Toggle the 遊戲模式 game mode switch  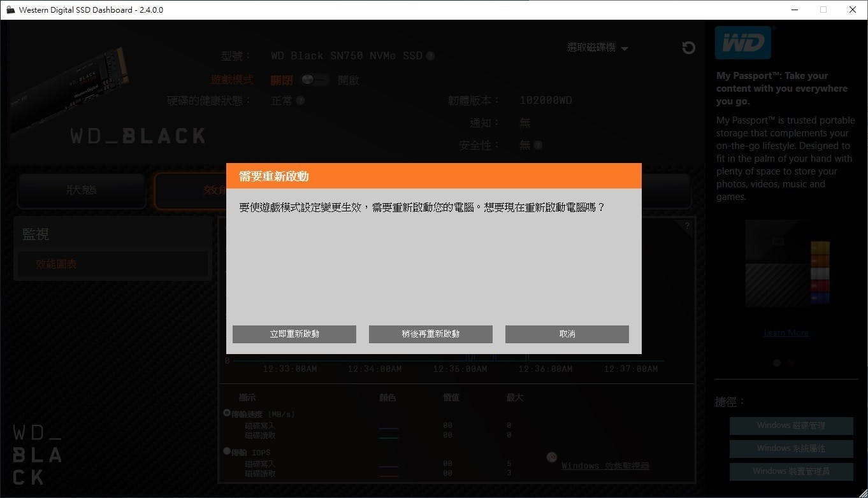(x=315, y=80)
